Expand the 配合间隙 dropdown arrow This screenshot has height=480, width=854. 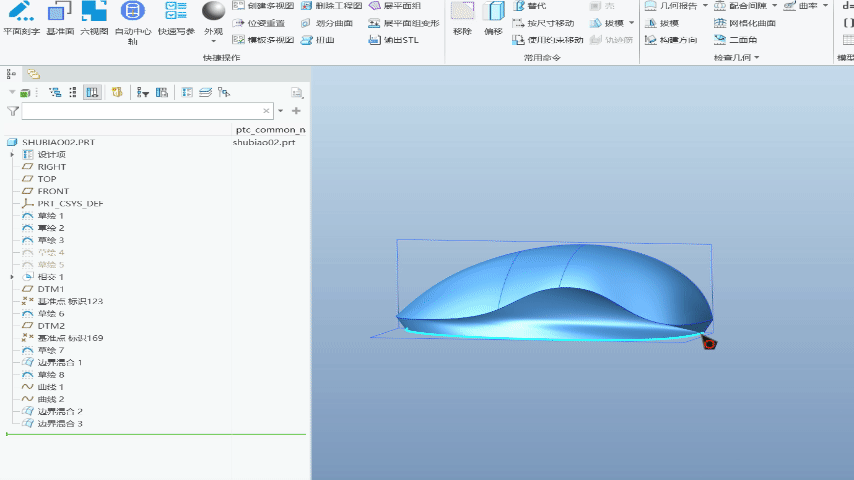point(774,6)
